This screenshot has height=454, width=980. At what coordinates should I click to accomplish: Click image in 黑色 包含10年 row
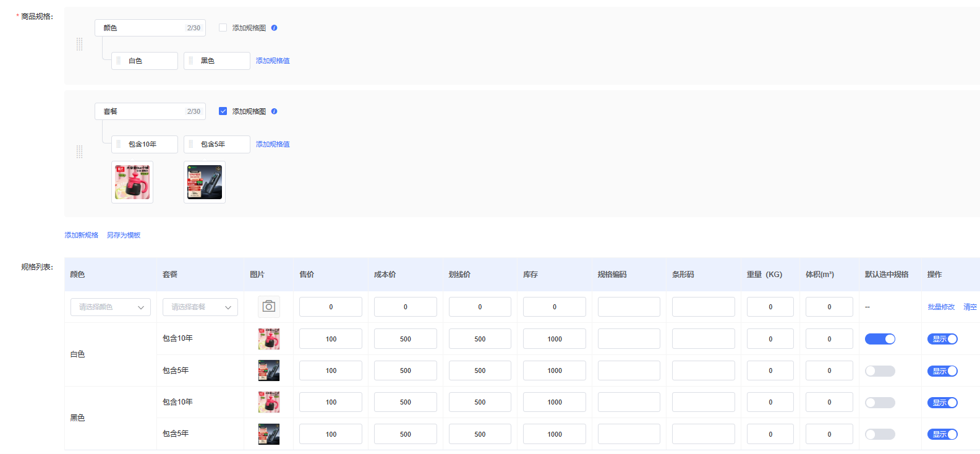[x=268, y=402]
